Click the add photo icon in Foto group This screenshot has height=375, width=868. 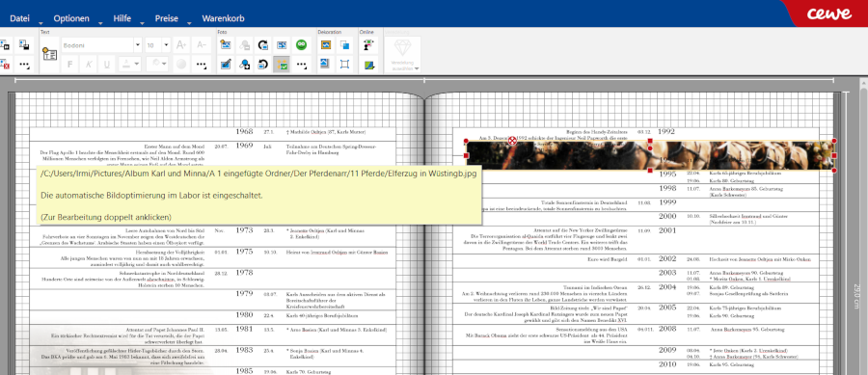tap(226, 44)
